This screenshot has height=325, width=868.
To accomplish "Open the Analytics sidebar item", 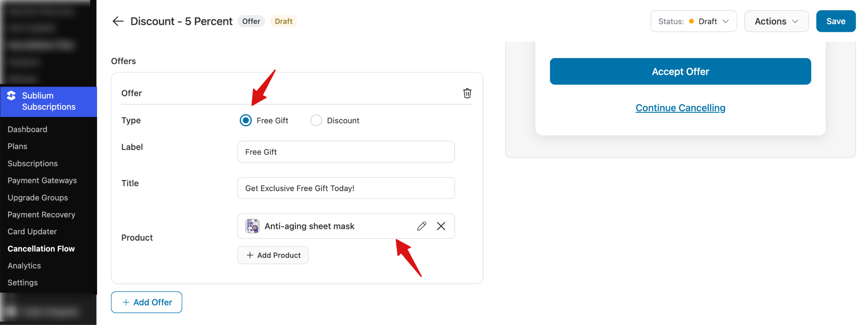I will click(x=24, y=266).
